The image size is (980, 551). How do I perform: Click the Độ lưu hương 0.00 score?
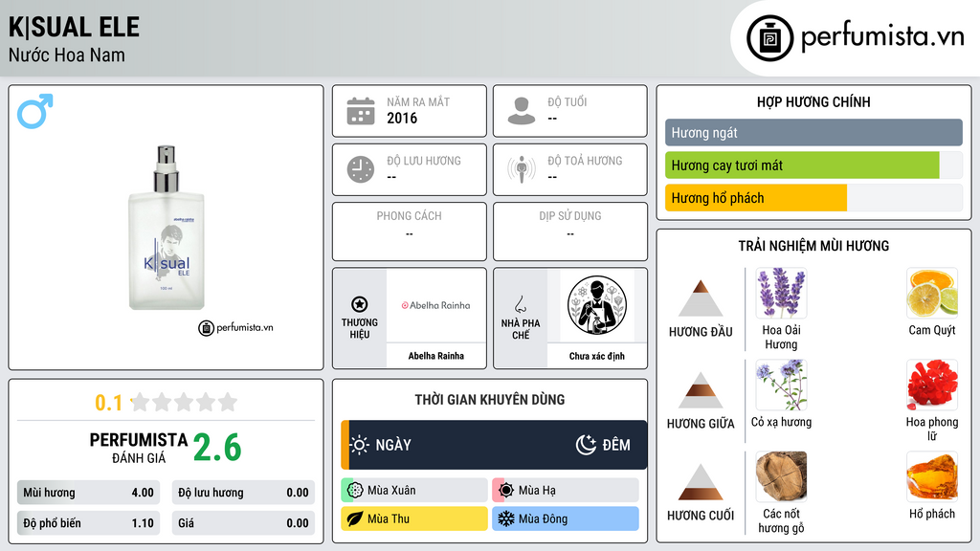[243, 493]
